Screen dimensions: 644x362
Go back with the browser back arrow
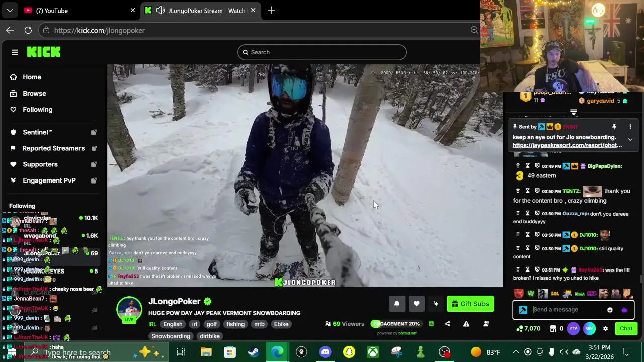[10, 30]
